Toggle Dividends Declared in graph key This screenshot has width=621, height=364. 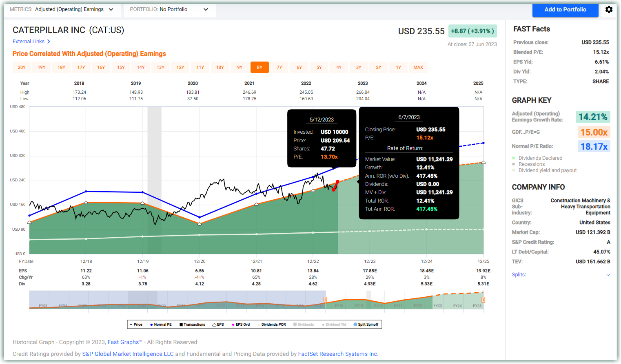click(540, 158)
